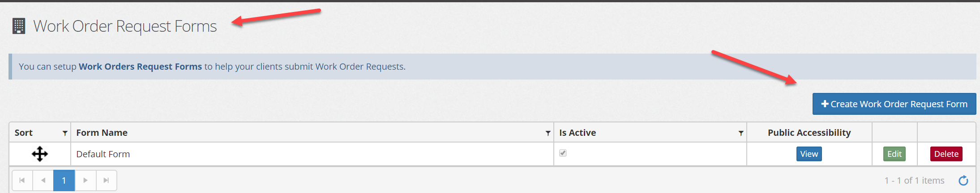The height and width of the screenshot is (193, 980).
Task: Open the Is Active column filter
Action: pos(741,133)
